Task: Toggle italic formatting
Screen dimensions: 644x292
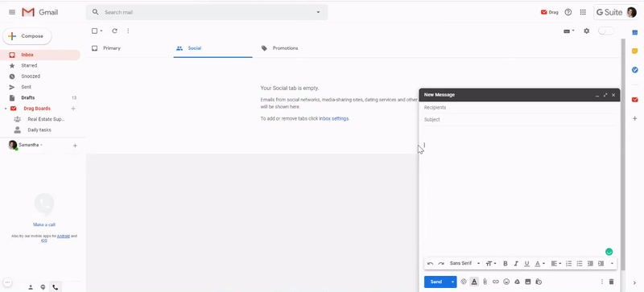Action: pos(516,264)
